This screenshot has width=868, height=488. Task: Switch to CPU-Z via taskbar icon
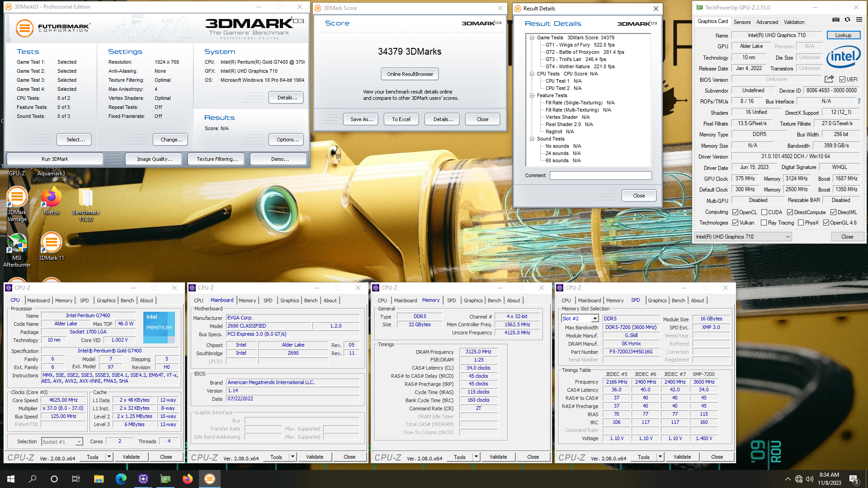tap(143, 479)
